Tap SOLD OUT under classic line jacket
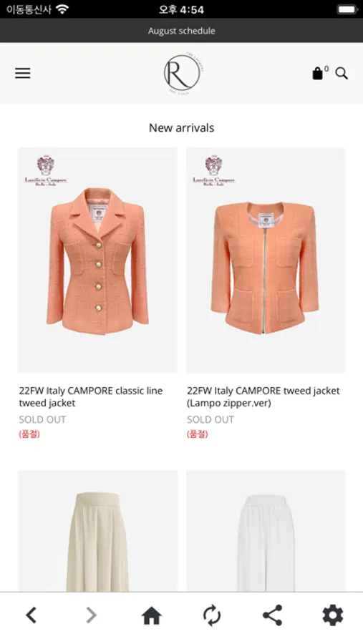The height and width of the screenshot is (644, 363). [x=42, y=419]
